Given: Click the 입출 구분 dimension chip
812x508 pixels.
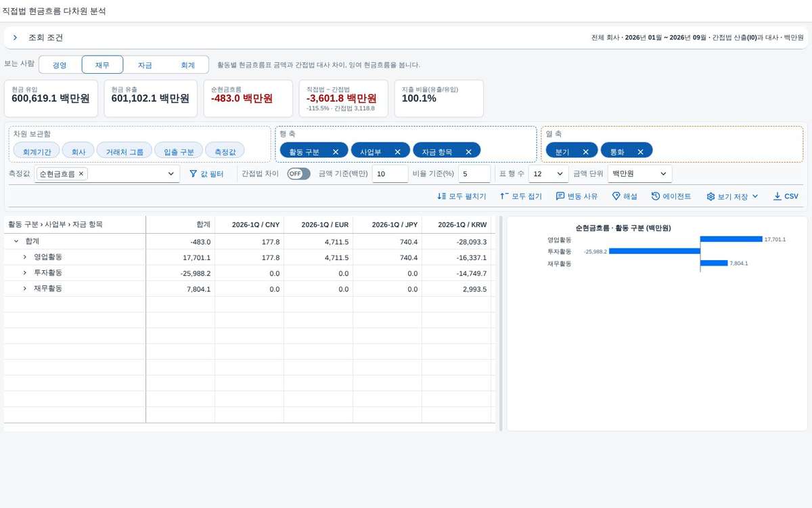Looking at the screenshot, I should 179,152.
